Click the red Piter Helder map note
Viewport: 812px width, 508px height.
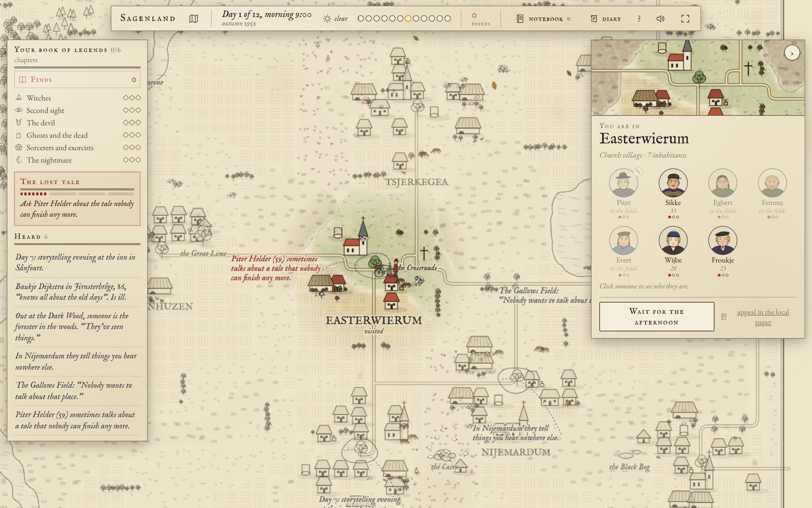[276, 268]
